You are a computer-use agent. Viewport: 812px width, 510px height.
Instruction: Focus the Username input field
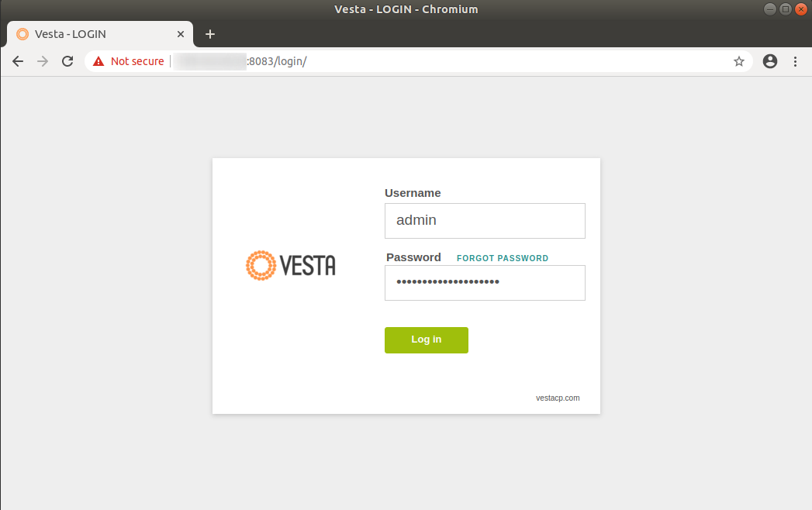485,221
